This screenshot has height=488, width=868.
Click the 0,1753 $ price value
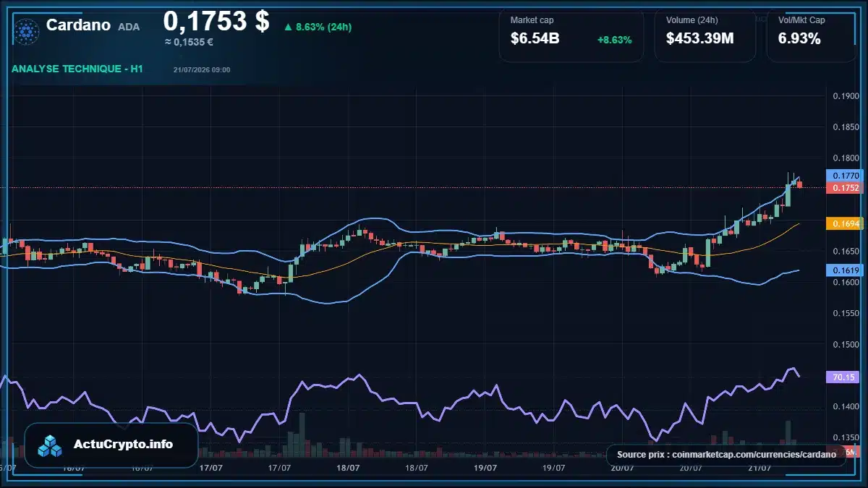(216, 21)
